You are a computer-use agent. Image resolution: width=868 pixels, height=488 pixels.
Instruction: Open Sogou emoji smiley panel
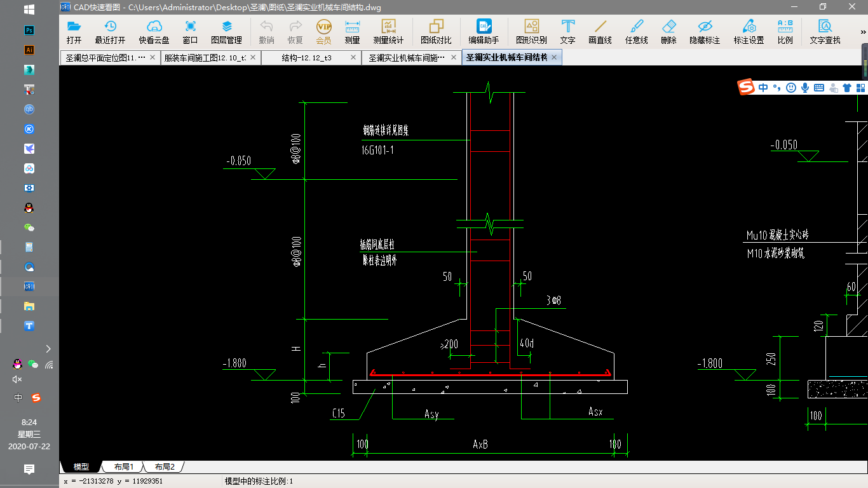pos(791,88)
